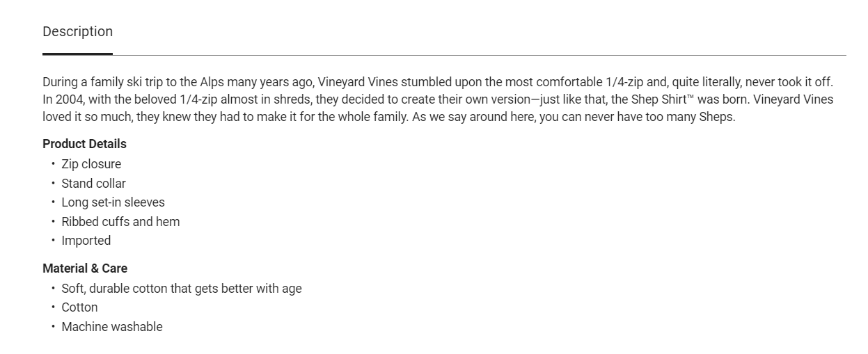Click the Machine washable list item

[111, 327]
